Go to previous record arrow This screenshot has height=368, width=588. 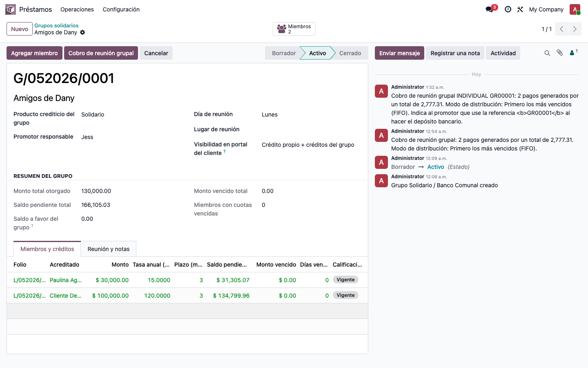pos(561,29)
